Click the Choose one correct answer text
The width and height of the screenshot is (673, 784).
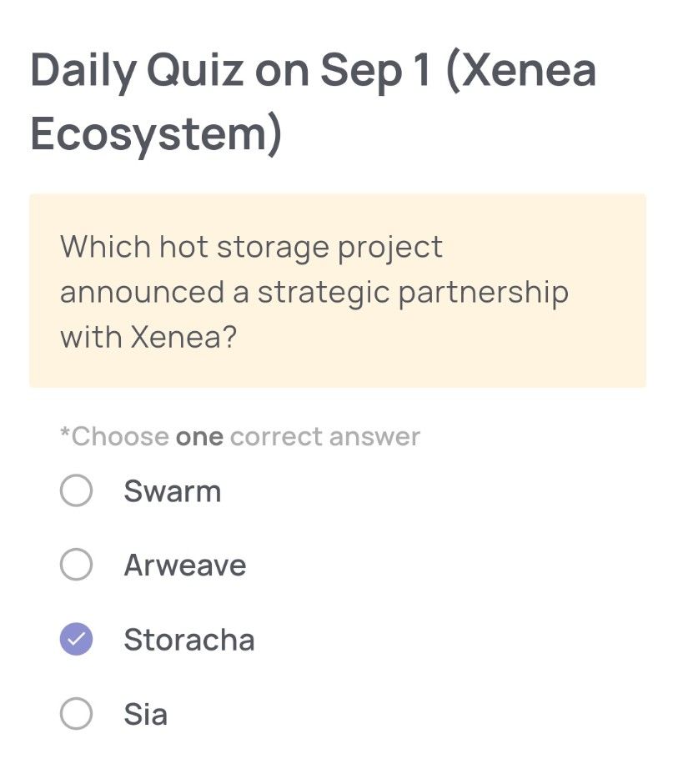tap(239, 435)
